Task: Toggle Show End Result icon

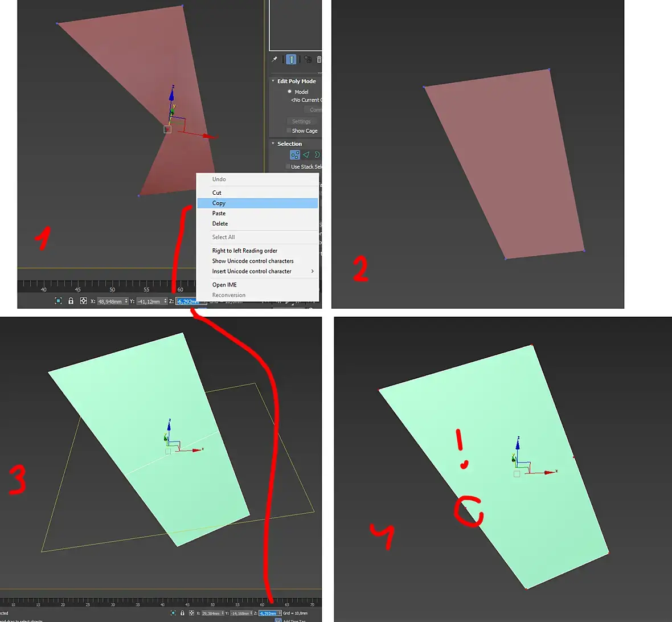Action: [291, 59]
